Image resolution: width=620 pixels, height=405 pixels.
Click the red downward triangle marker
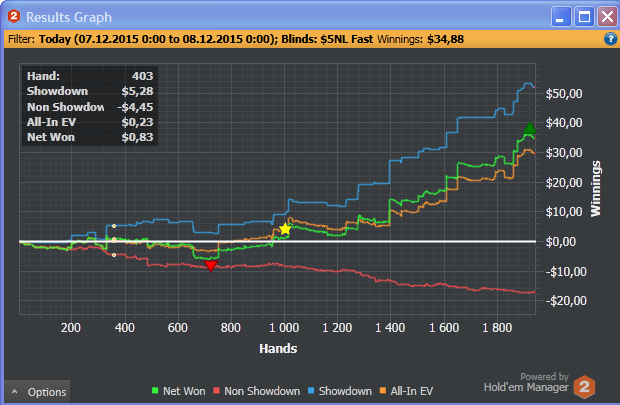[211, 265]
